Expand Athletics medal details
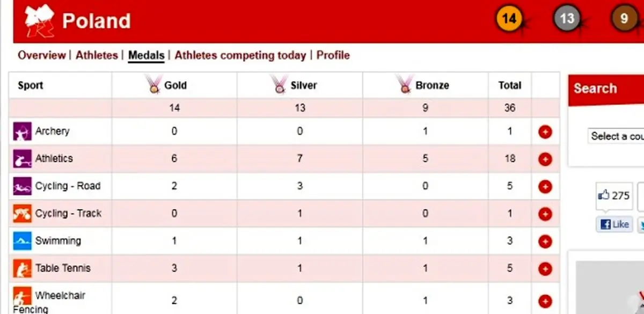Viewport: 644px width, 314px height. pos(545,159)
